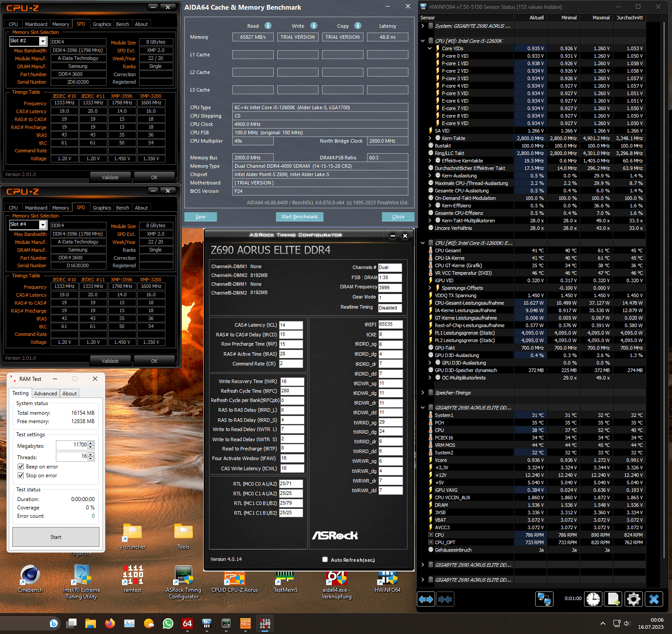Collapse CPU [#0] Intel Core i5-12600K group
The height and width of the screenshot is (634, 672).
(x=423, y=41)
